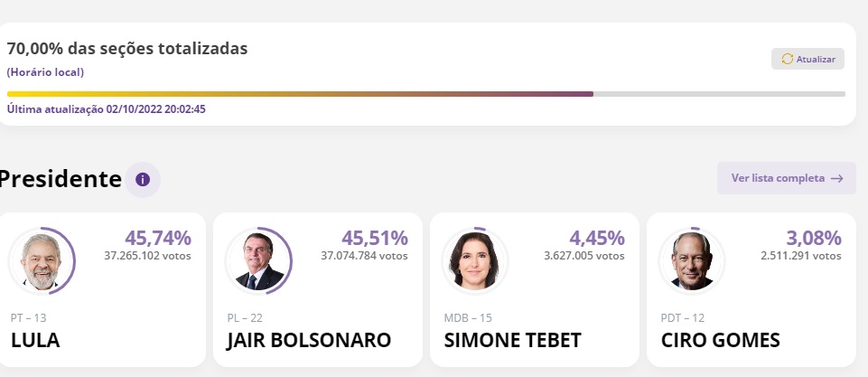Click the SIMONE TEBET candidate name

(x=513, y=341)
